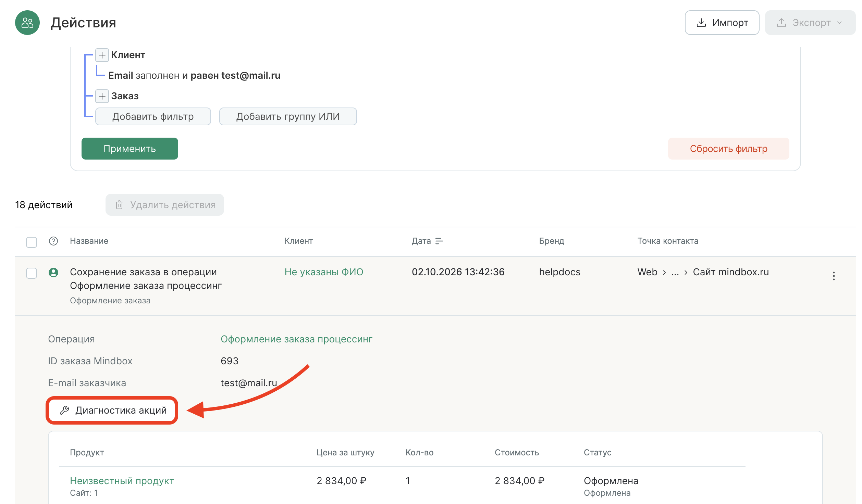Click the Стоимость column header
This screenshot has width=862, height=504.
click(x=517, y=452)
